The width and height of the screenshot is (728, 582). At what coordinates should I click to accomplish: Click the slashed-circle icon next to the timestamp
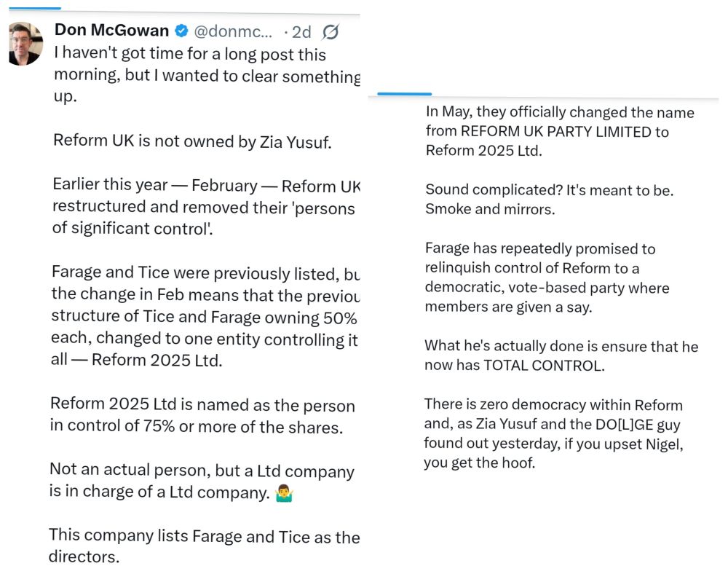coord(331,31)
